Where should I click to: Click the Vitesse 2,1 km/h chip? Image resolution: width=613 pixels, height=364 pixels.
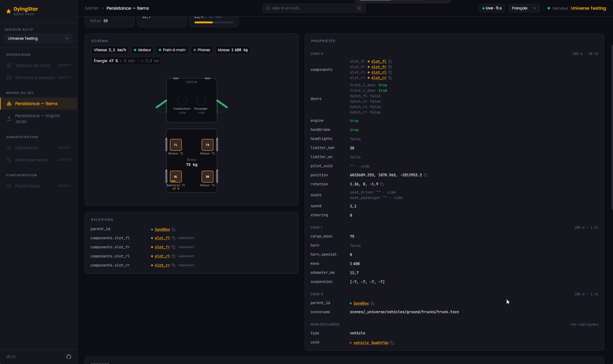(x=110, y=50)
